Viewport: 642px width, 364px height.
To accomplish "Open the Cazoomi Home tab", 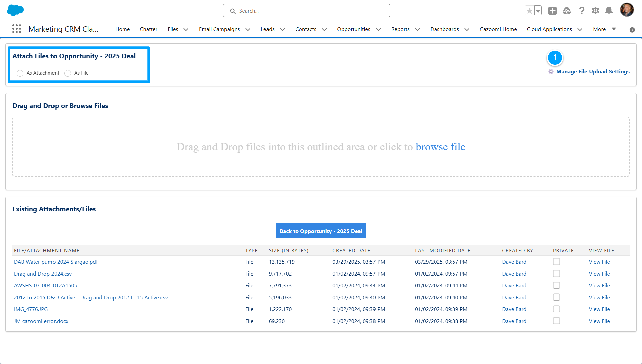I will coord(498,29).
